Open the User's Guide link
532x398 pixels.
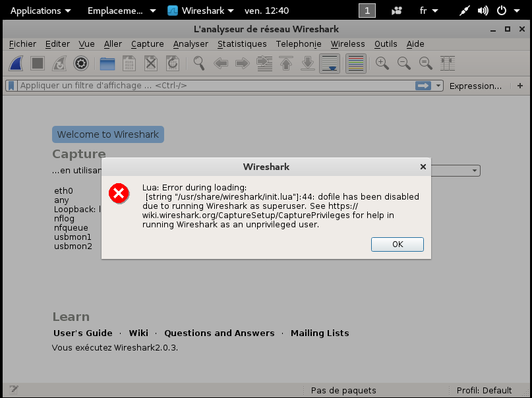point(83,333)
